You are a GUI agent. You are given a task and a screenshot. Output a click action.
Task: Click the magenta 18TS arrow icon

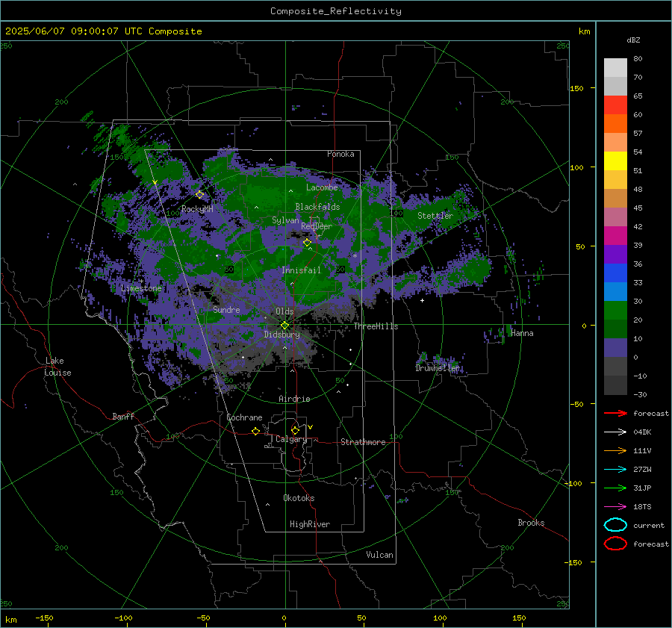615,507
